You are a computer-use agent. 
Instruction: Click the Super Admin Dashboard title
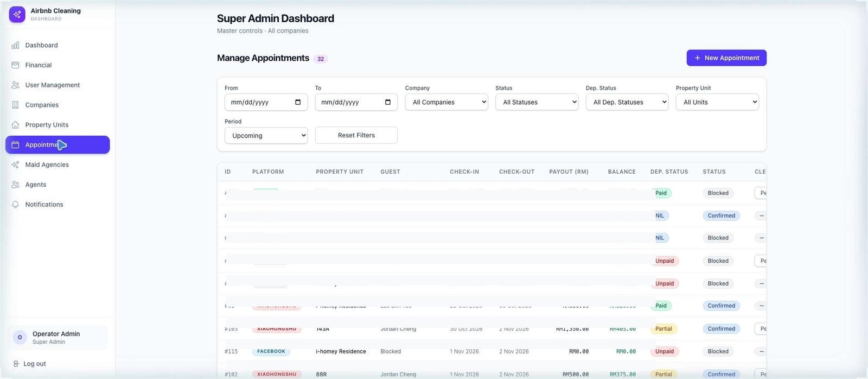click(276, 18)
